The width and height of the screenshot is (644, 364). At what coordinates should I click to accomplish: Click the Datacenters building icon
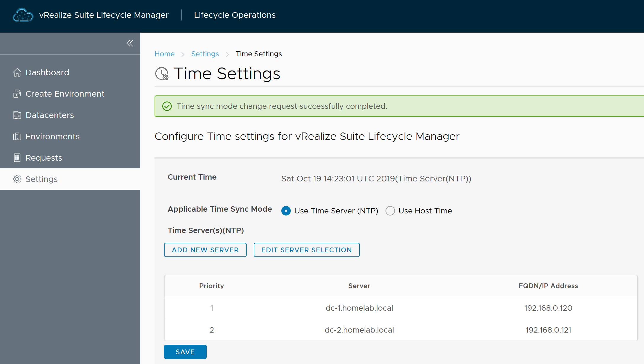[17, 115]
